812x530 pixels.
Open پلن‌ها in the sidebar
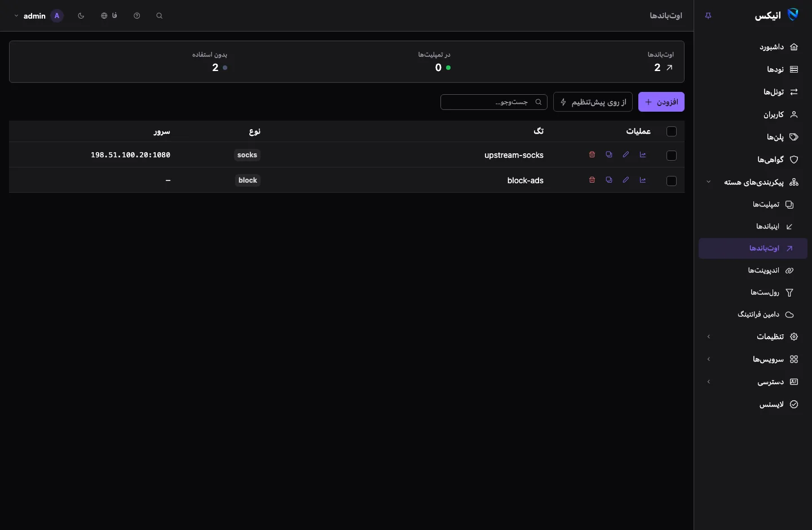point(753,137)
